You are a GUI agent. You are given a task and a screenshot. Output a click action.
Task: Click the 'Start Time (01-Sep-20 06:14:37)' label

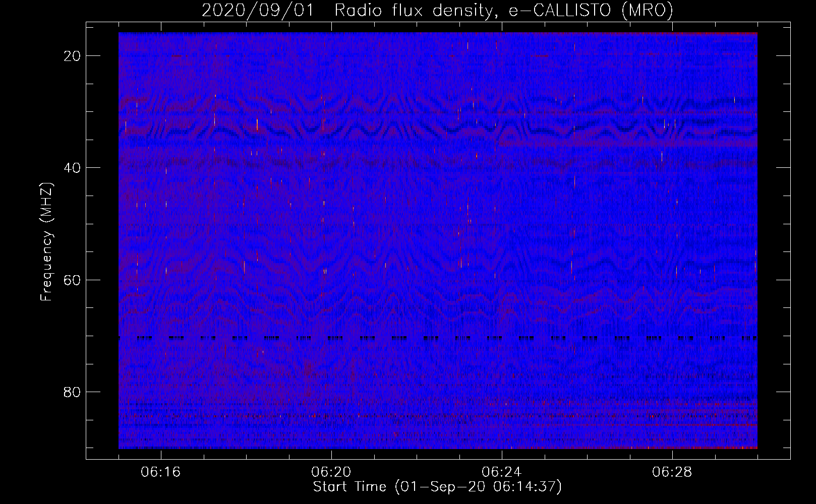[437, 487]
